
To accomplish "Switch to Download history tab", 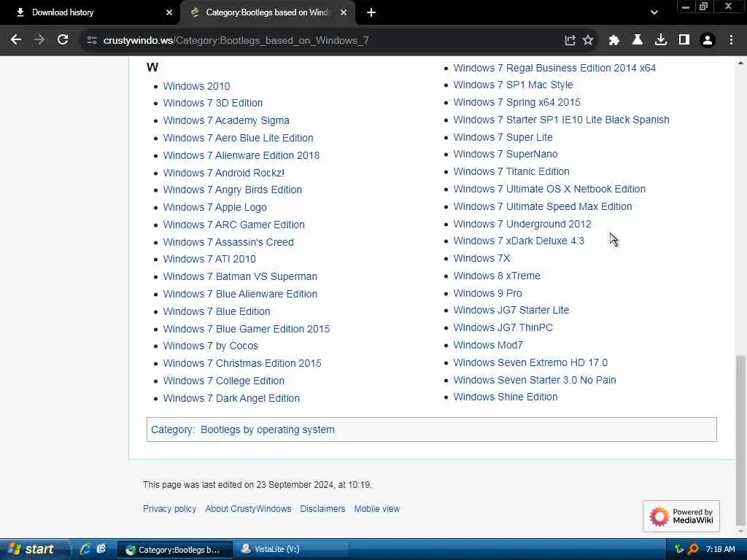I will 90,13.
